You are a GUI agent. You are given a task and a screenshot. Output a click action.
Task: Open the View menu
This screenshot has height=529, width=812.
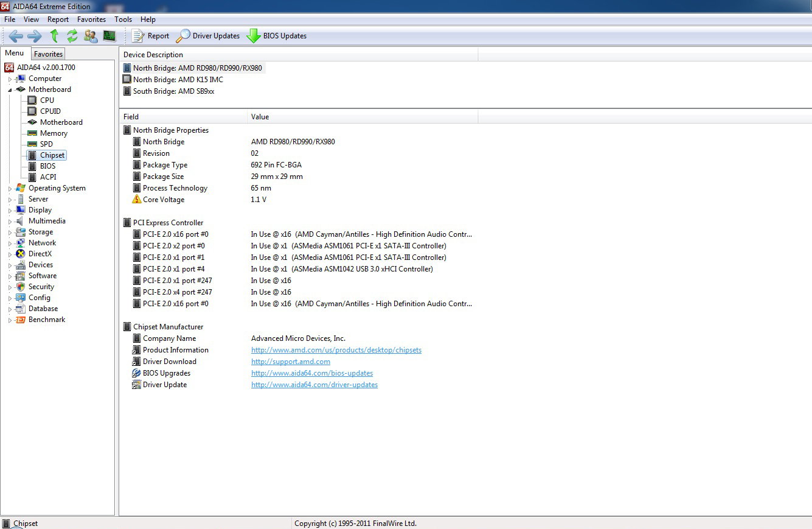[31, 19]
